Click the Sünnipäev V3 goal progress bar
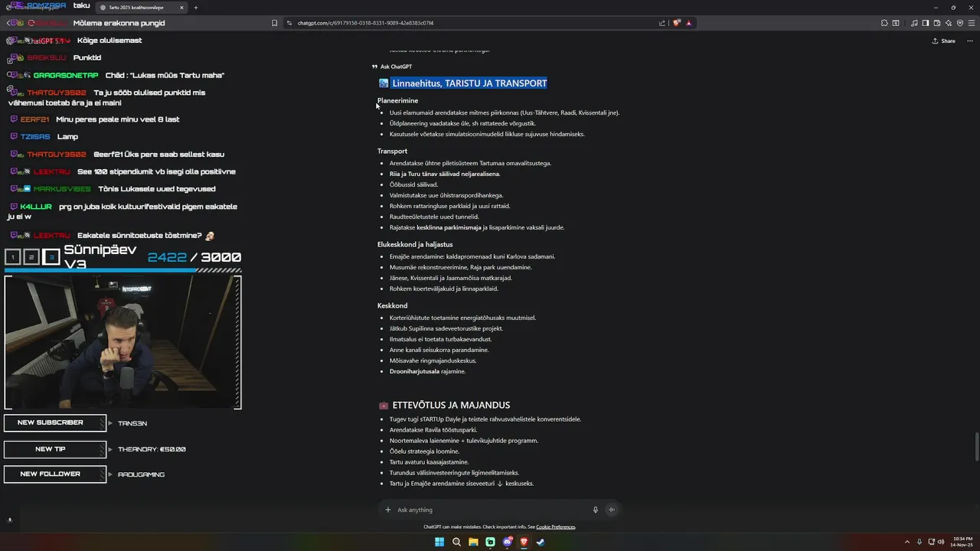This screenshot has width=980, height=551. pos(122,270)
